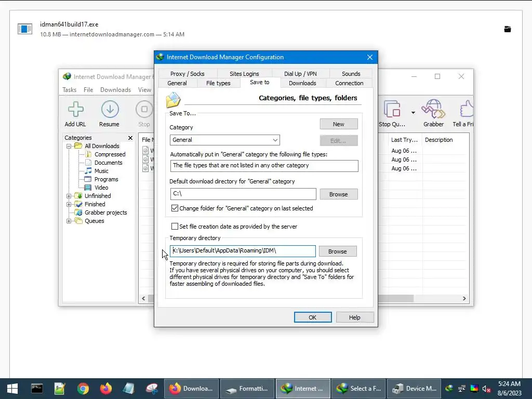Click the New category button
The image size is (532, 399).
[x=339, y=124]
